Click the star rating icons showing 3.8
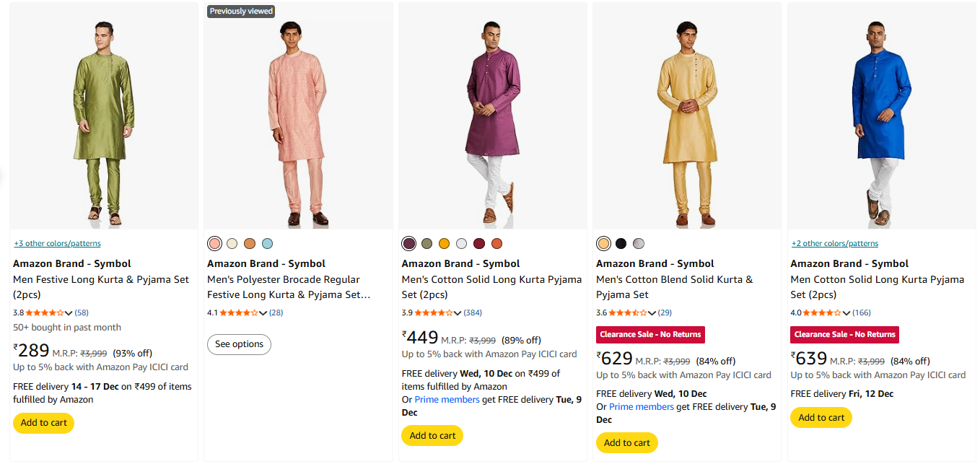Viewport: 980px width, 464px height. [45, 313]
